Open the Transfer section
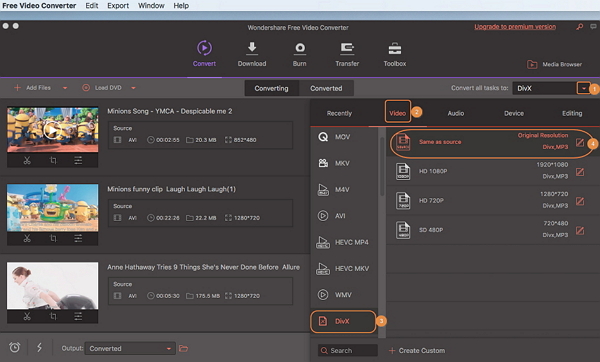The height and width of the screenshot is (362, 600). [347, 54]
